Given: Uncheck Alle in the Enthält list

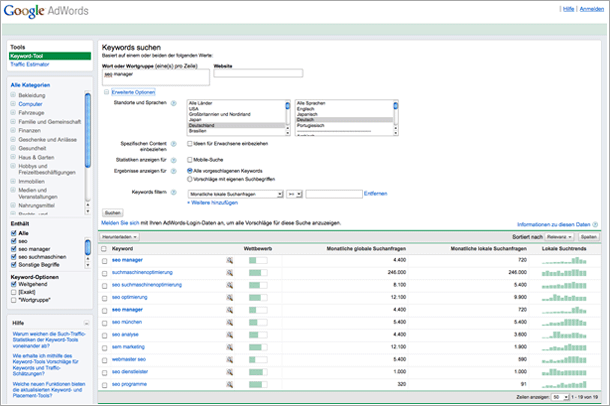Looking at the screenshot, I should (14, 233).
